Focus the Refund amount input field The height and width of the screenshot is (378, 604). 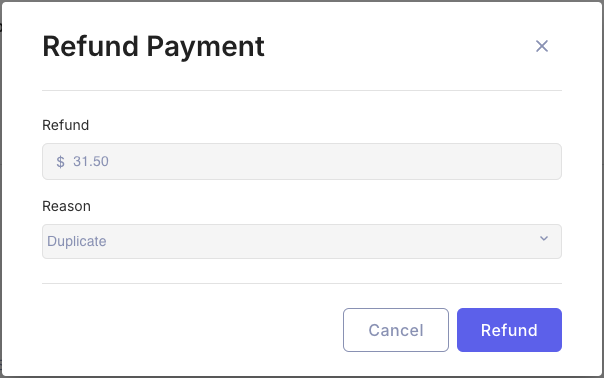click(x=302, y=161)
